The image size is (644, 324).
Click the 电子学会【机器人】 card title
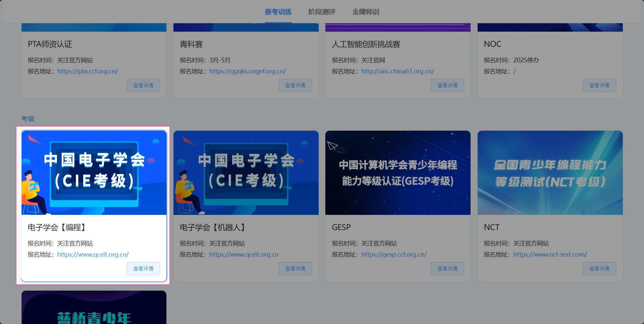point(214,227)
